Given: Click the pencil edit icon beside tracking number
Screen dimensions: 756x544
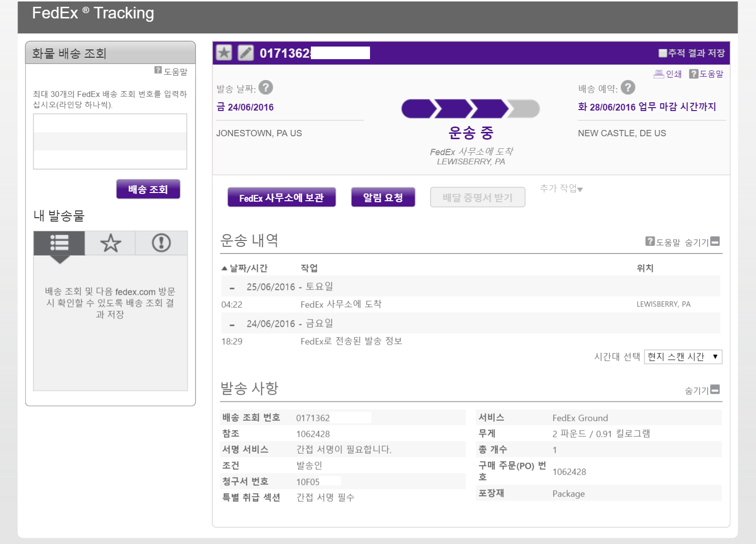Looking at the screenshot, I should click(246, 52).
